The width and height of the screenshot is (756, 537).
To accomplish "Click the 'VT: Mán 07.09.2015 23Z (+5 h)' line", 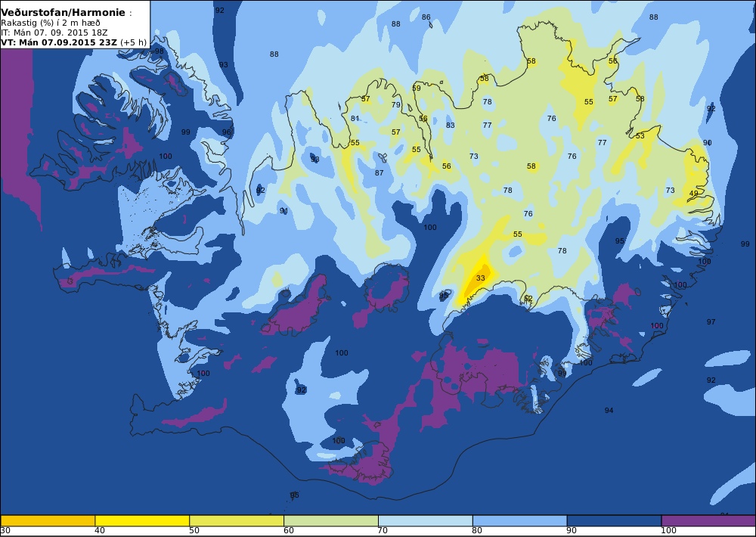I will tap(73, 42).
